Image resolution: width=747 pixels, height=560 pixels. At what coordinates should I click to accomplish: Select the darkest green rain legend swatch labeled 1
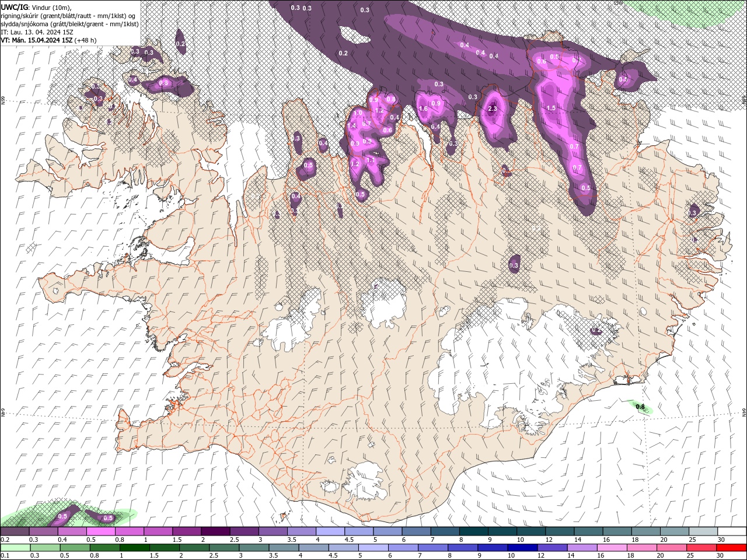click(135, 548)
